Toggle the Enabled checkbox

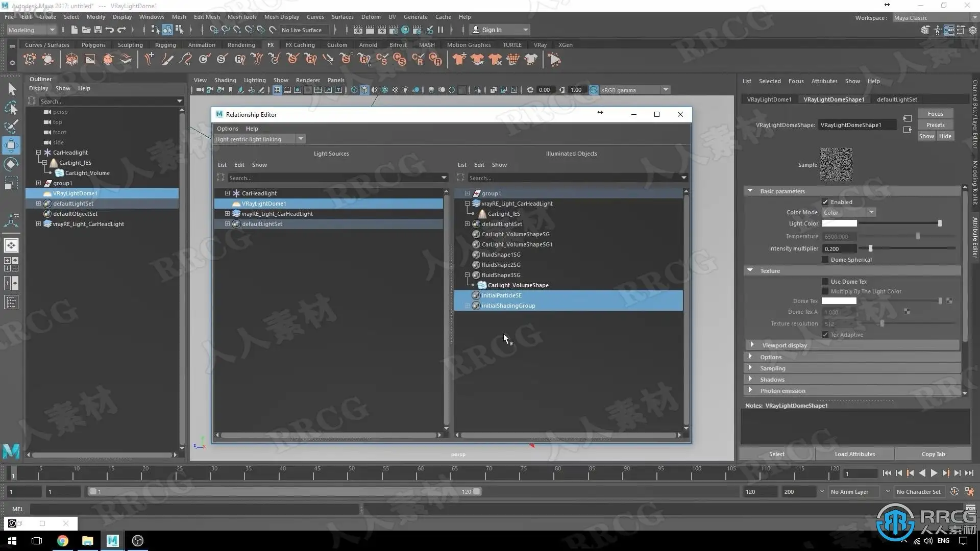[825, 202]
